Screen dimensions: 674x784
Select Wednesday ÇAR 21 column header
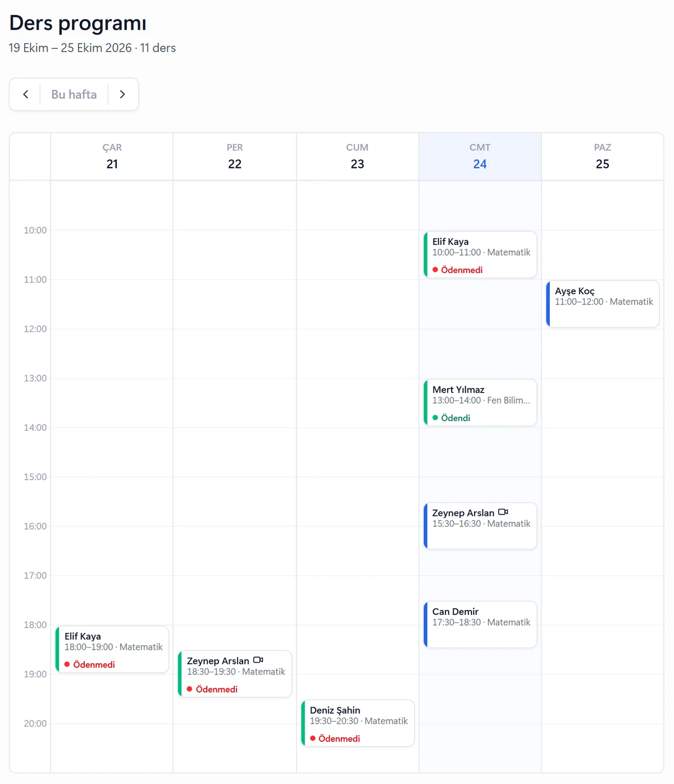coord(112,157)
